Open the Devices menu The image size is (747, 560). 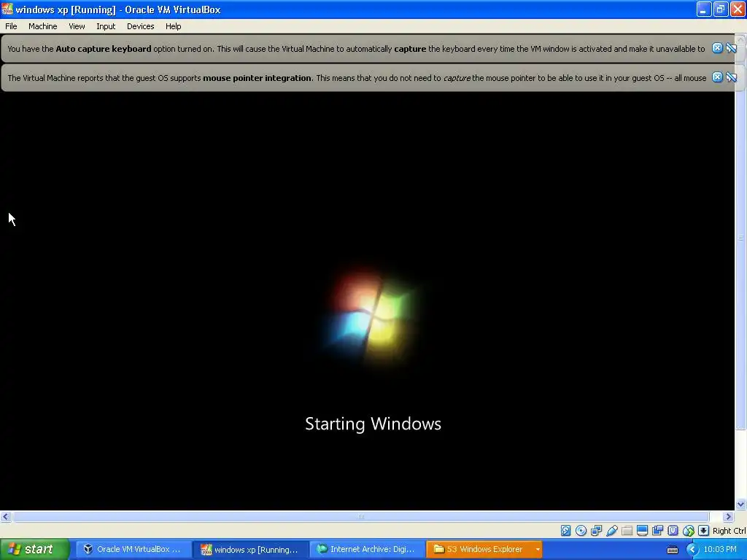tap(140, 26)
